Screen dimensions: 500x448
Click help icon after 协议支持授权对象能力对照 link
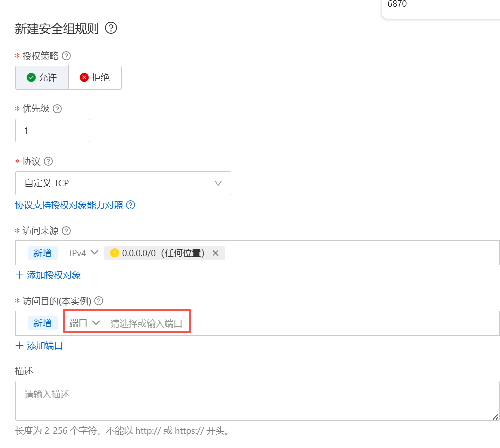coord(131,205)
